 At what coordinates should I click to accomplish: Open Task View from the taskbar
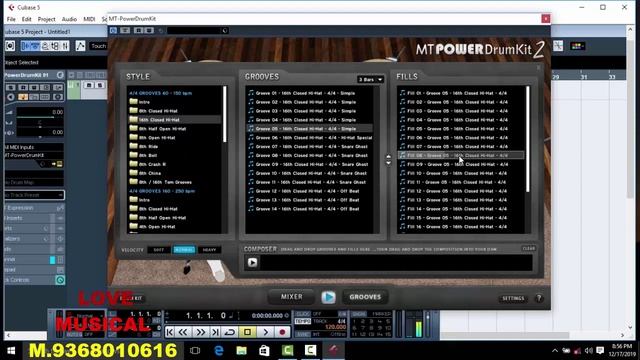tap(195, 350)
